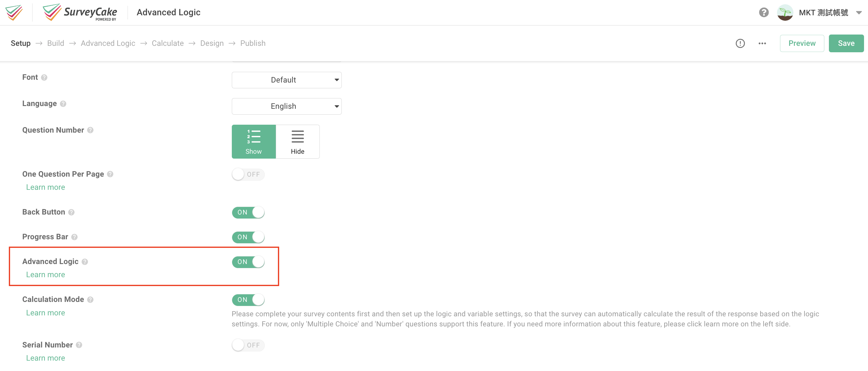868x371 pixels.
Task: Click the help icon beside Calculation Mode
Action: pos(90,299)
